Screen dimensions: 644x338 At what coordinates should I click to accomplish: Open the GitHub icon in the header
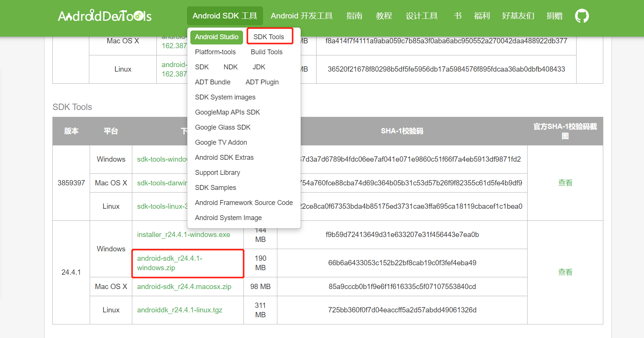click(x=582, y=16)
